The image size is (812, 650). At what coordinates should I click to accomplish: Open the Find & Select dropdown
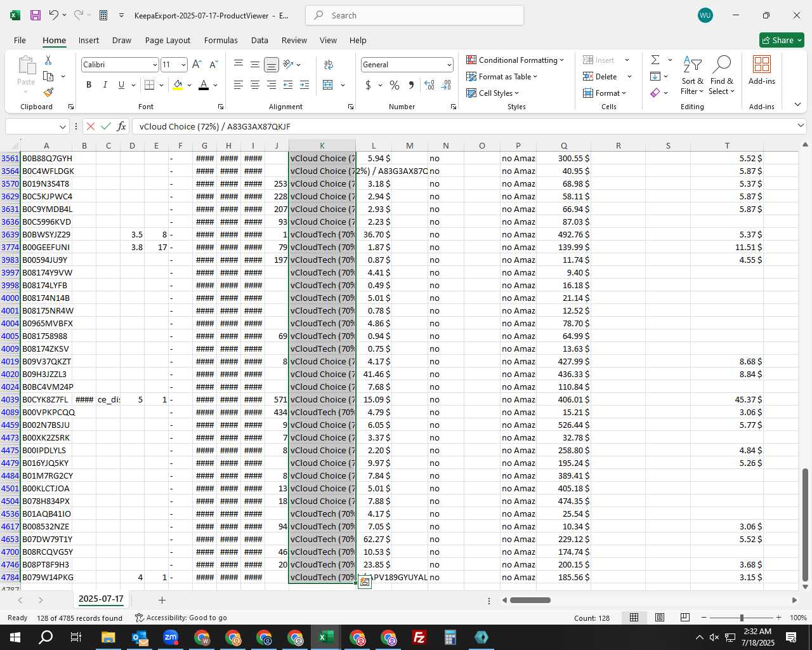click(722, 76)
